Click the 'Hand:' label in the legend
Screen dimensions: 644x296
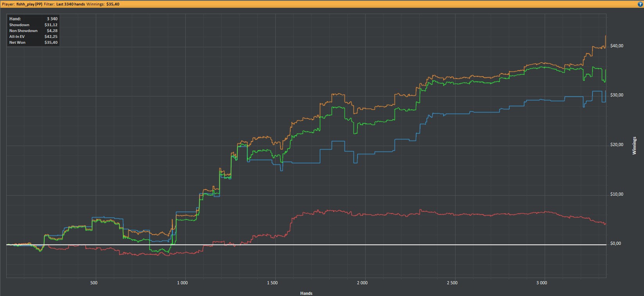point(15,19)
